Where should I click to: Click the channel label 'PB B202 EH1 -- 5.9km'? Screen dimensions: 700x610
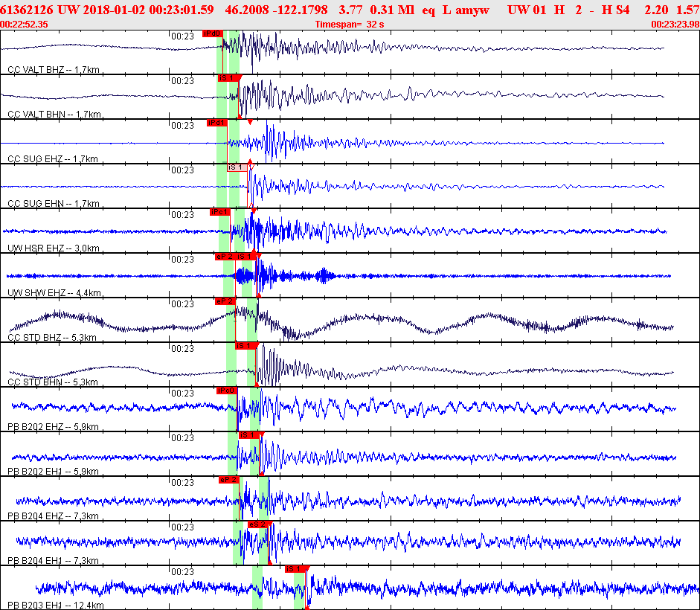(53, 472)
